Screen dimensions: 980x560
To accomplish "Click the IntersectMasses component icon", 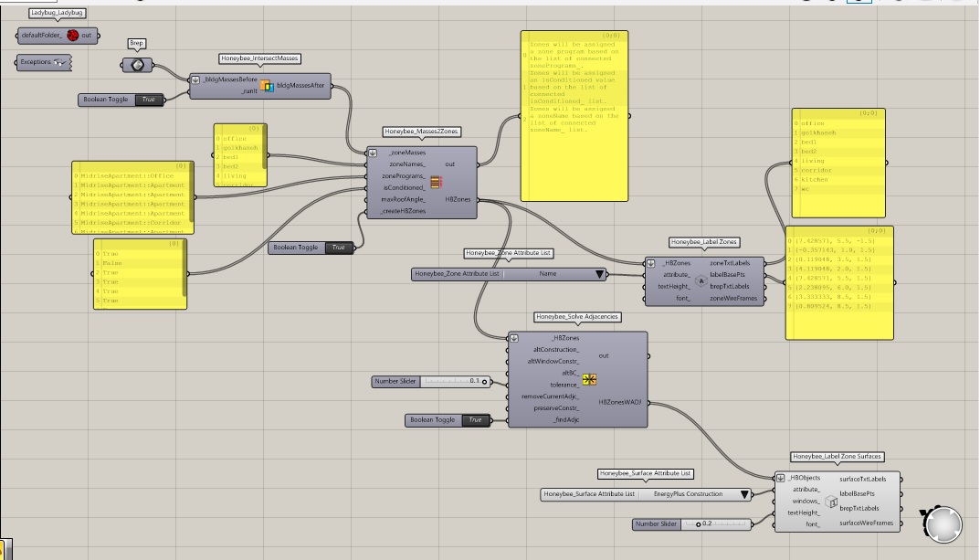I will point(267,86).
